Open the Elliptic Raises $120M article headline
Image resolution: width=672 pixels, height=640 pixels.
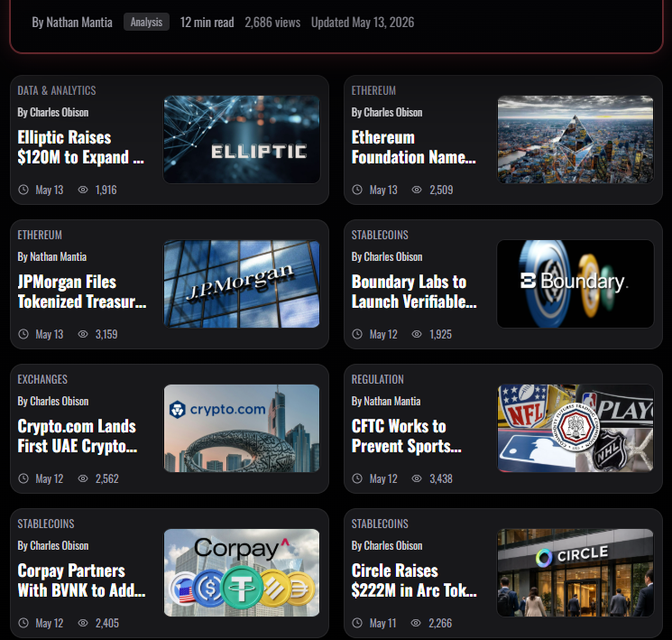(80, 147)
